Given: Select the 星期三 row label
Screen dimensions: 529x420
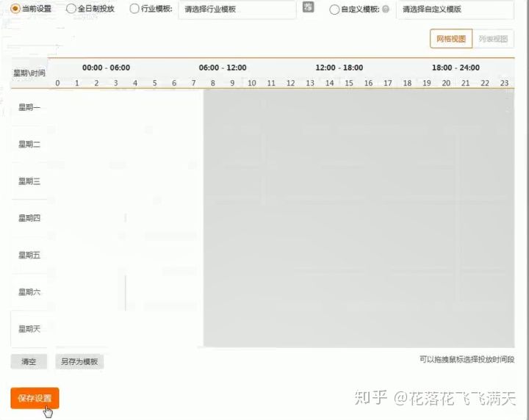Looking at the screenshot, I should (29, 181).
